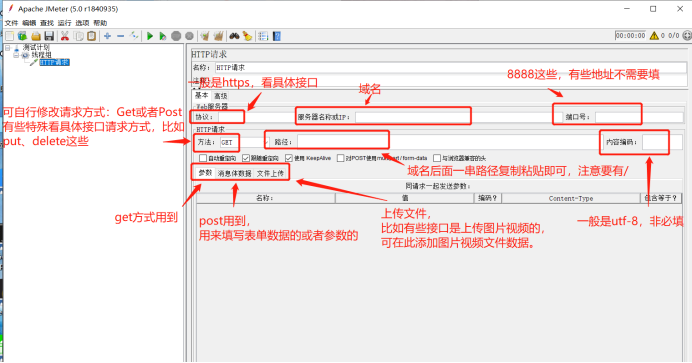This screenshot has width=692, height=363.
Task: Open the Function helper list icon
Action: (263, 36)
